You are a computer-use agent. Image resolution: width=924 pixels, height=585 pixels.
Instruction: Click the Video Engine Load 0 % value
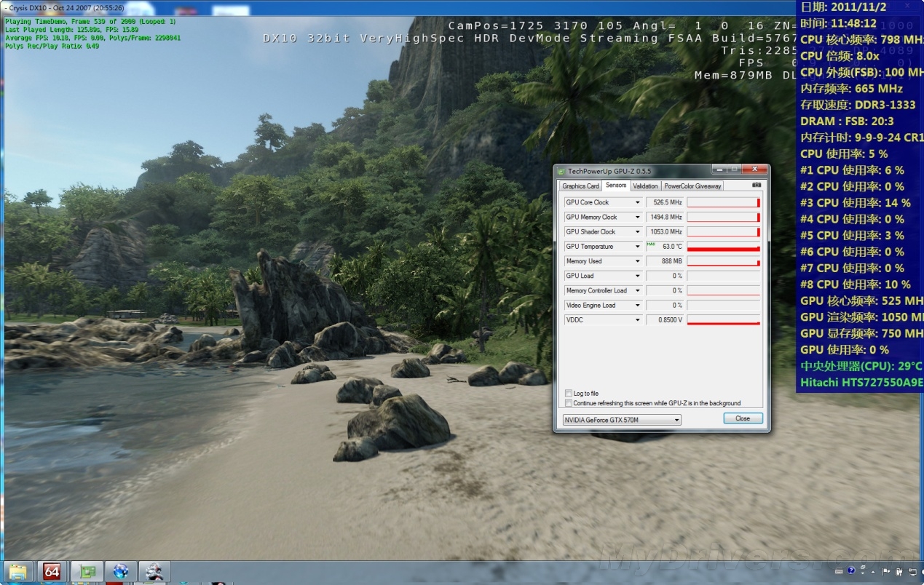[x=665, y=305]
